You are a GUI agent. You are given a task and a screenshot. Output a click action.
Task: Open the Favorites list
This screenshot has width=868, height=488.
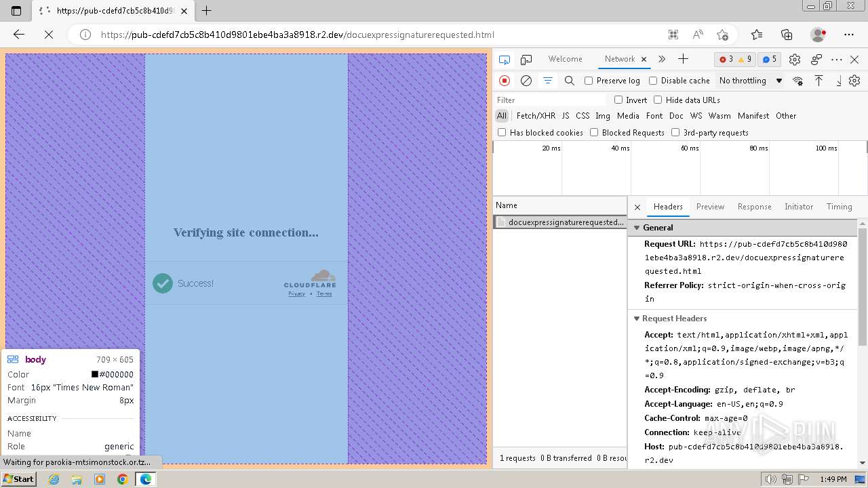pos(757,35)
